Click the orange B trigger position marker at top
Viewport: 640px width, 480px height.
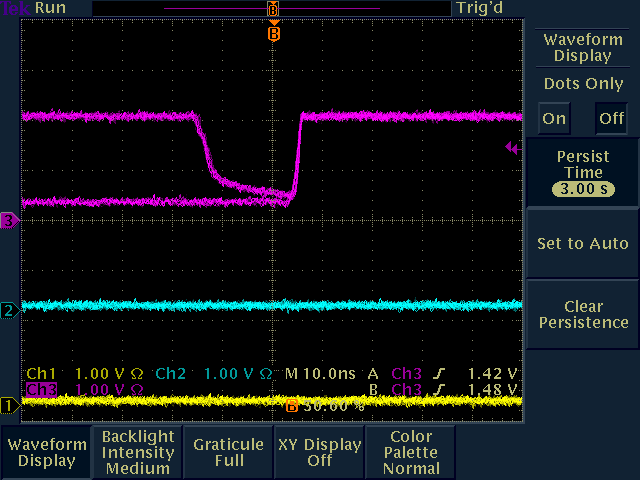[x=273, y=33]
